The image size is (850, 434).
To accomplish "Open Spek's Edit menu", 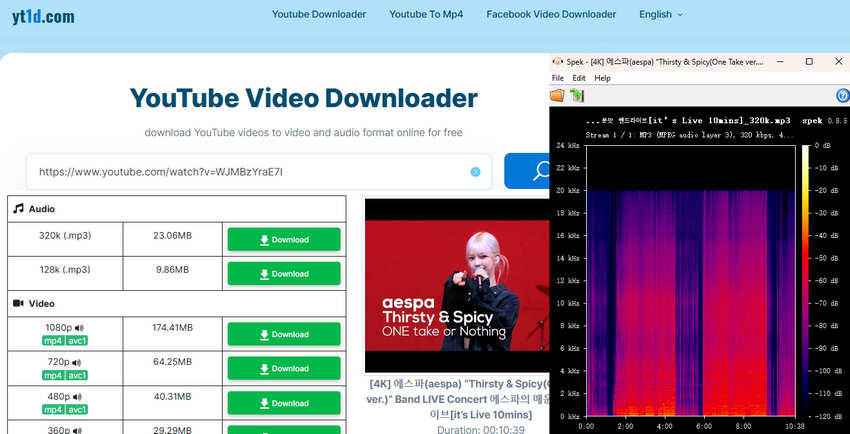I will 579,78.
